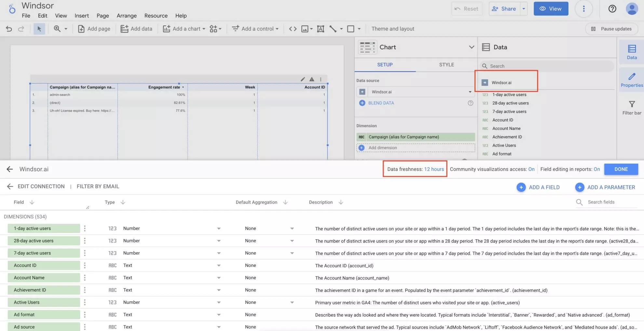Screen dimensions: 644x331
Task: Open Theme and layout panel
Action: 393,29
